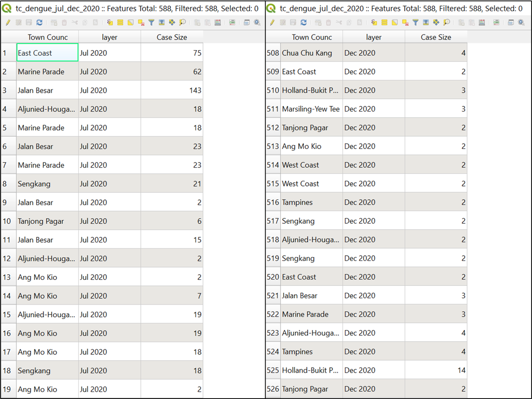Click Town Counc header in left table
The height and width of the screenshot is (399, 532).
click(47, 37)
